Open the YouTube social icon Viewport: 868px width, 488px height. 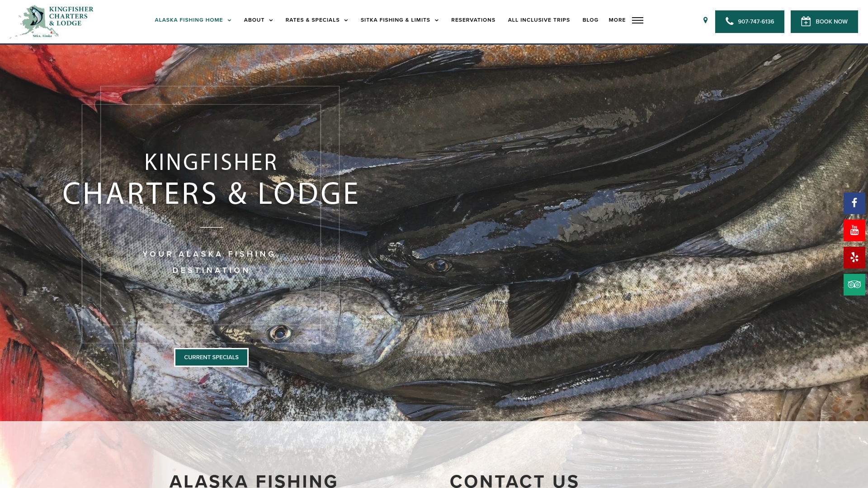[854, 230]
